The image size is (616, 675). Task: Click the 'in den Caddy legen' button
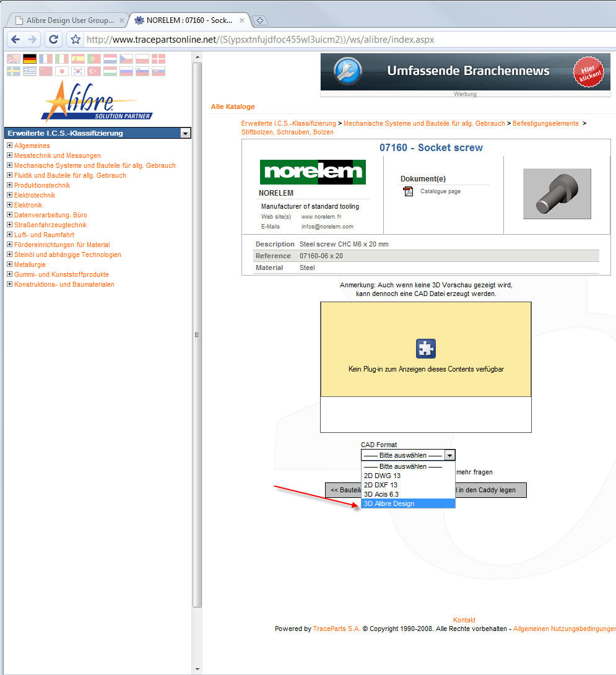tap(490, 490)
